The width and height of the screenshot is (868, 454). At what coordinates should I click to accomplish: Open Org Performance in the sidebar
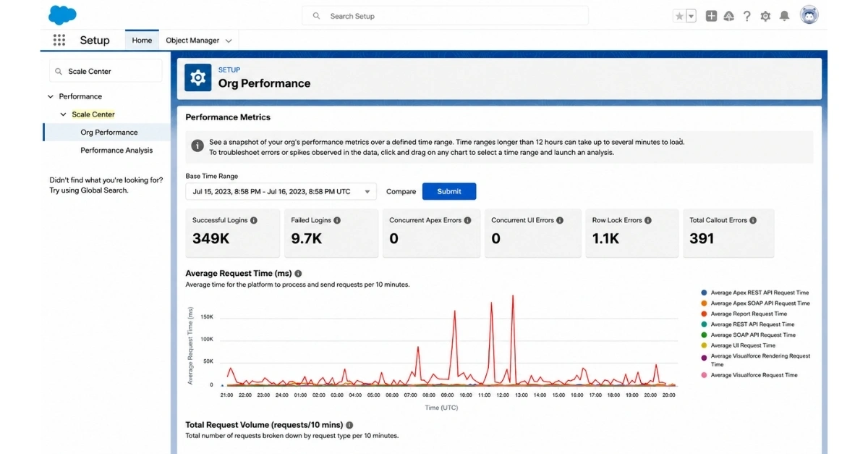click(x=109, y=133)
